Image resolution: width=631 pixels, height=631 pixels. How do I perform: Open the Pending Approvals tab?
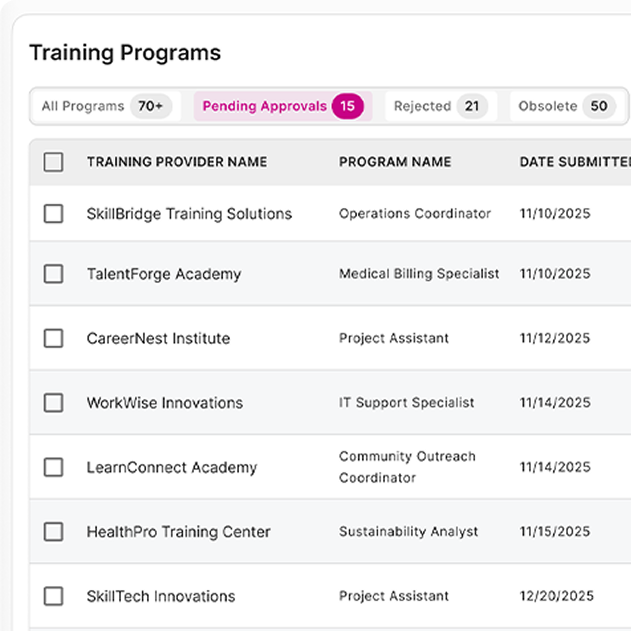tap(278, 106)
